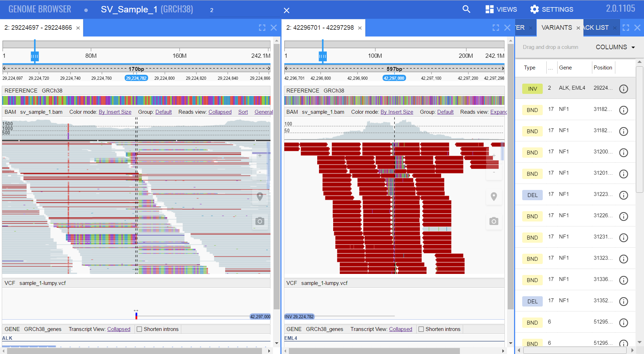Click the search magnifier icon in header
644x354 pixels.
coord(466,9)
